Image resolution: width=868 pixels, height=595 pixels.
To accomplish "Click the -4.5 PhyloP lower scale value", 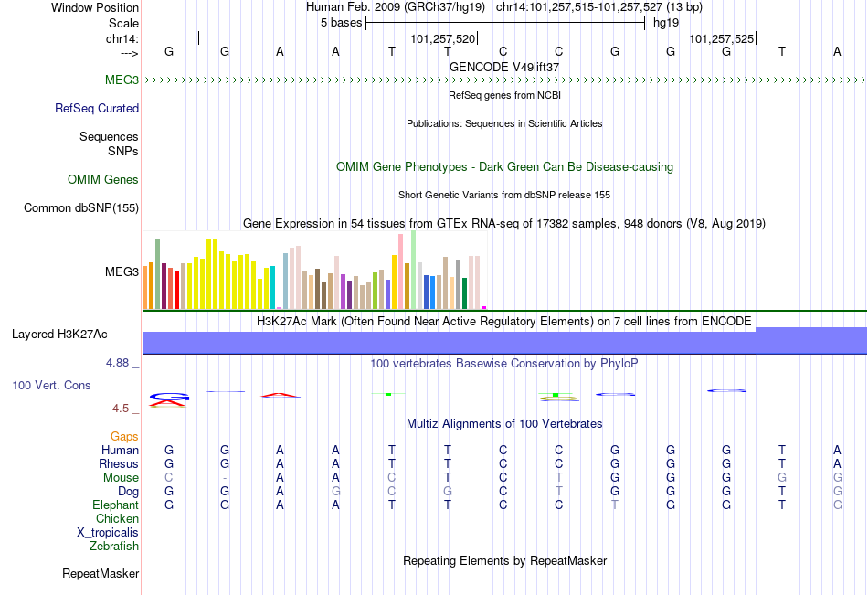I will (119, 409).
